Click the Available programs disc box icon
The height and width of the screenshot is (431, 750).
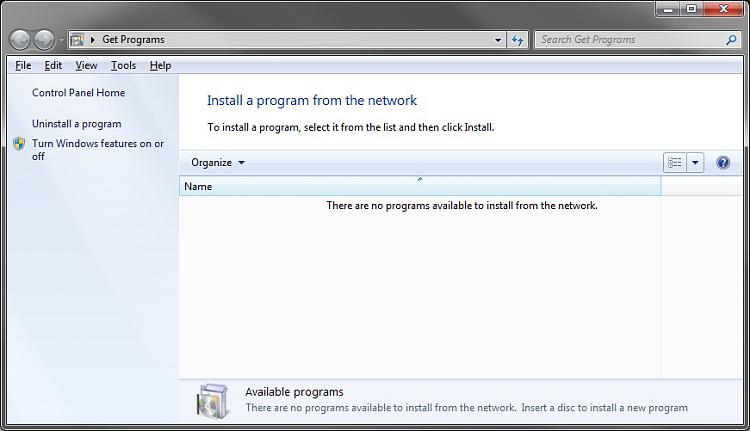(x=212, y=401)
